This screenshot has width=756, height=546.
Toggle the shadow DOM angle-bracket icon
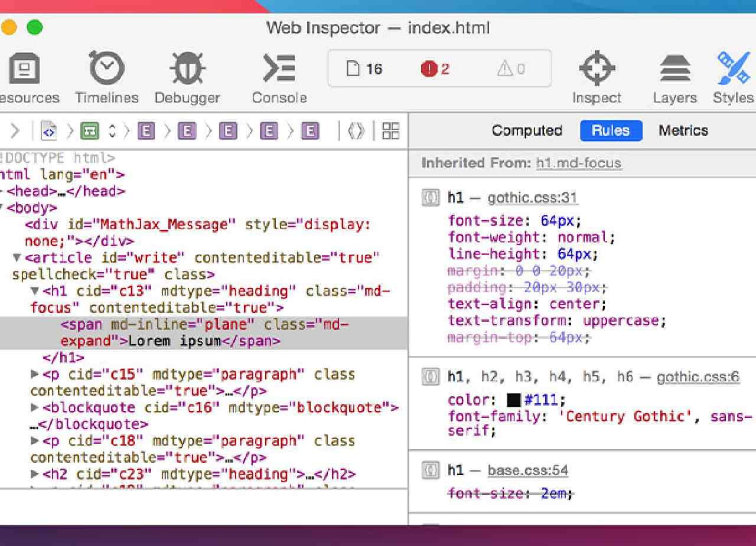click(x=356, y=131)
